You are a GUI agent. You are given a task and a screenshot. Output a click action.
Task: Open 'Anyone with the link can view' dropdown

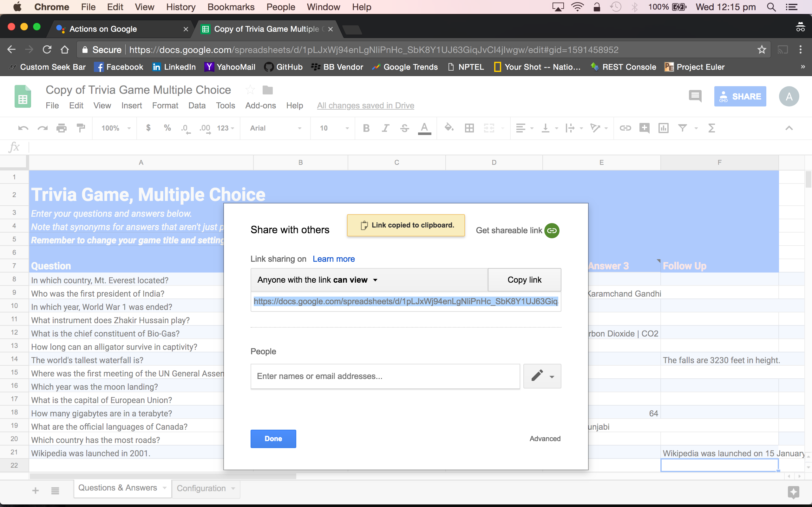click(x=317, y=280)
